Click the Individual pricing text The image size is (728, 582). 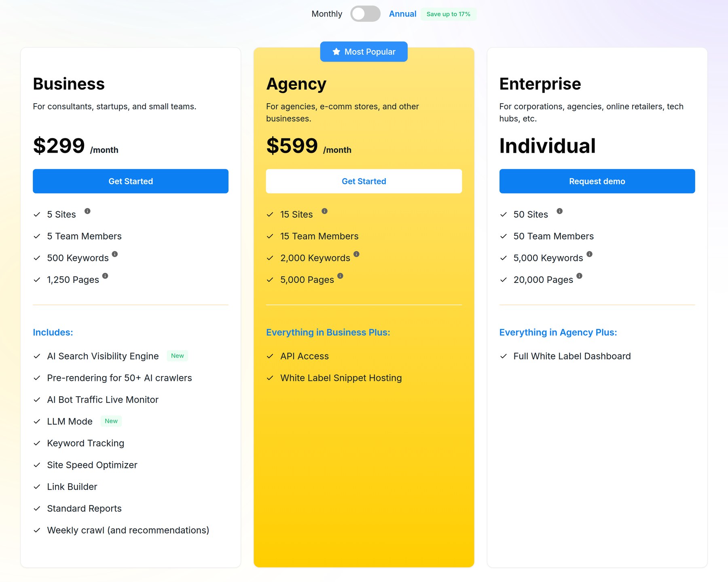pyautogui.click(x=547, y=146)
